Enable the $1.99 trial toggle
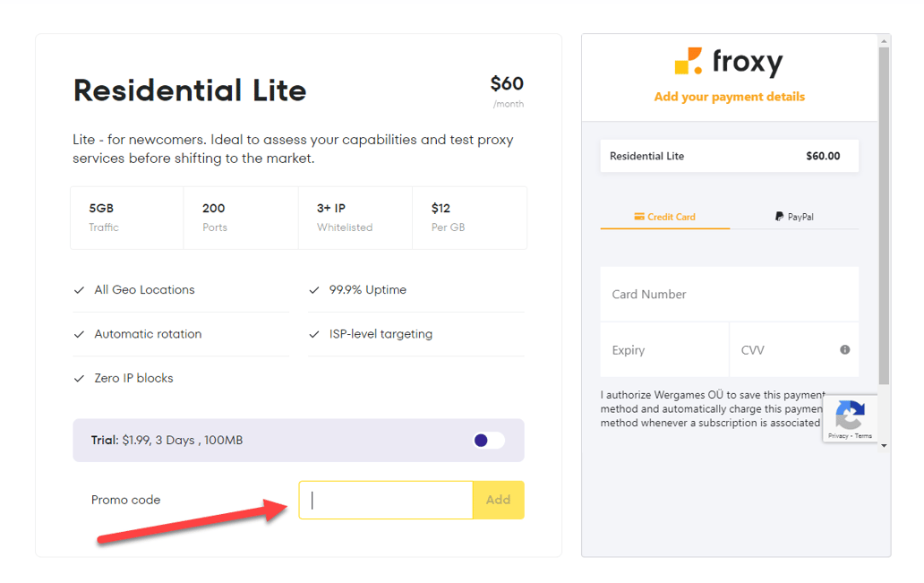924x583 pixels. (x=486, y=440)
